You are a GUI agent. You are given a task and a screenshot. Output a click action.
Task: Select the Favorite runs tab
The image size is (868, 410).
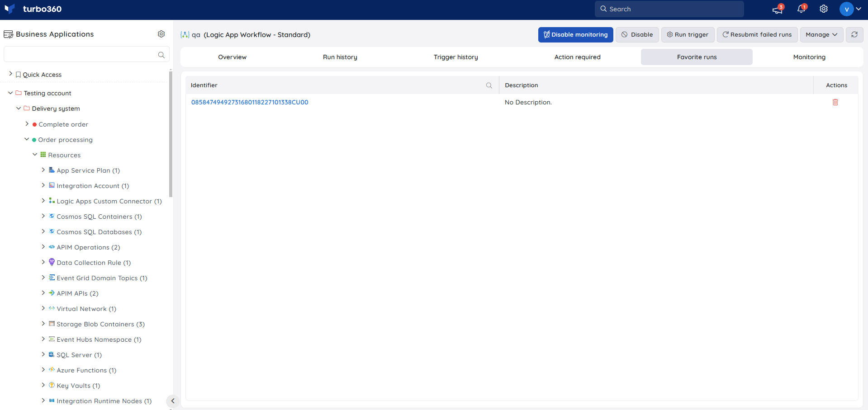click(697, 57)
